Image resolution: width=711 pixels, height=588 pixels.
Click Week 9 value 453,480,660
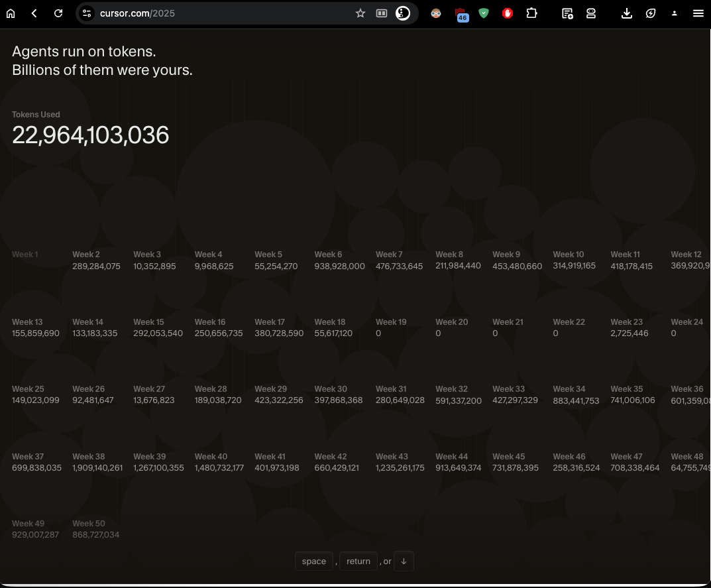point(517,266)
